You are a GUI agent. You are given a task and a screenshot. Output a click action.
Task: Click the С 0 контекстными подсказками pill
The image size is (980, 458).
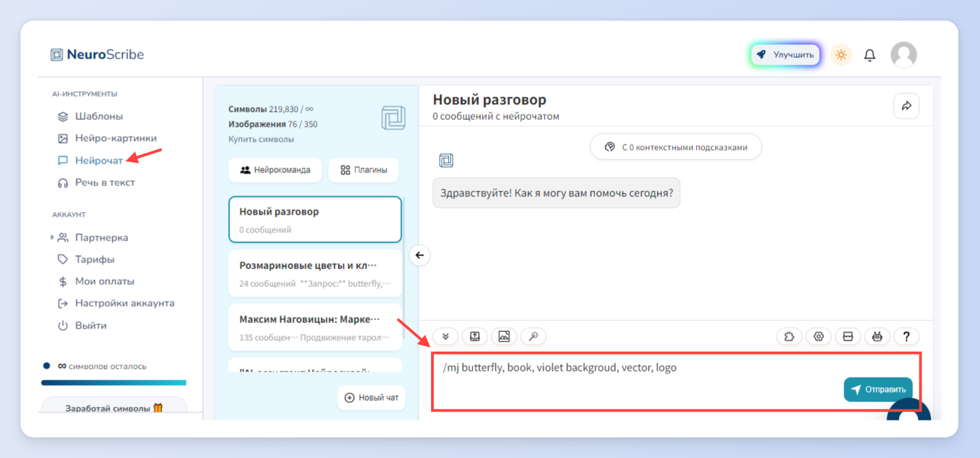(676, 147)
